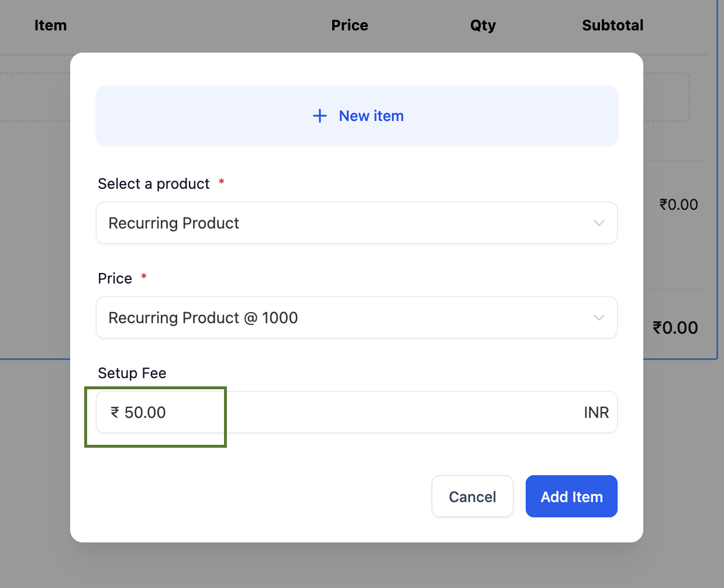Click the 'Setup Fee' field label

pos(132,373)
